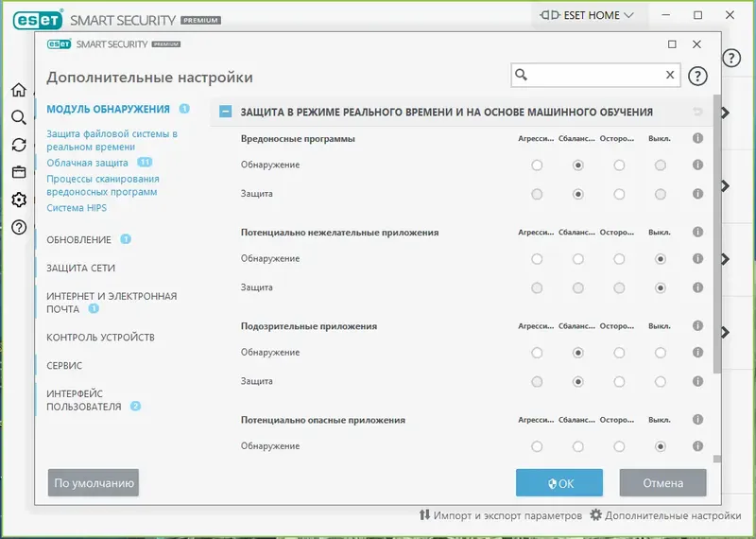Image resolution: width=756 pixels, height=539 pixels.
Task: Open Облачная защита subsection
Action: (87, 163)
